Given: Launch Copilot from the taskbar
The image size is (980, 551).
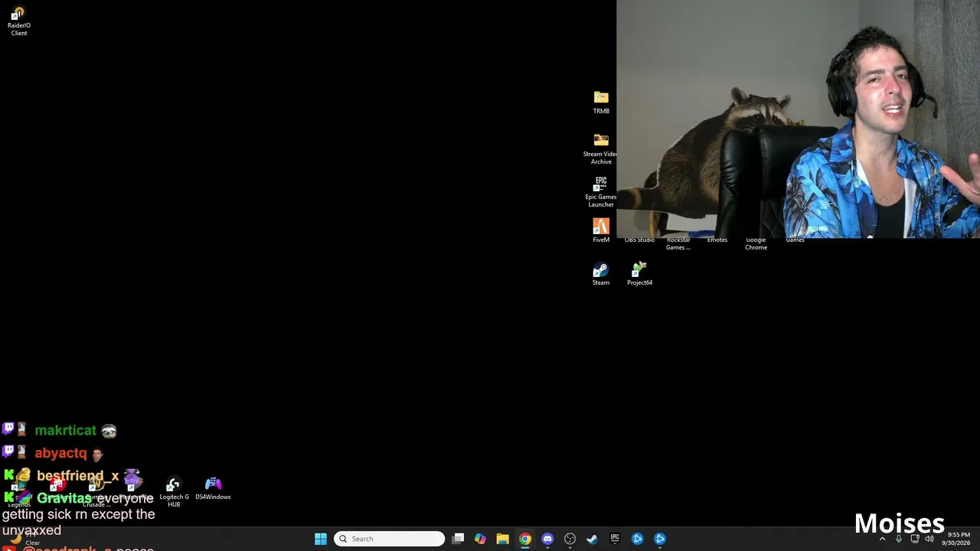Looking at the screenshot, I should point(480,539).
